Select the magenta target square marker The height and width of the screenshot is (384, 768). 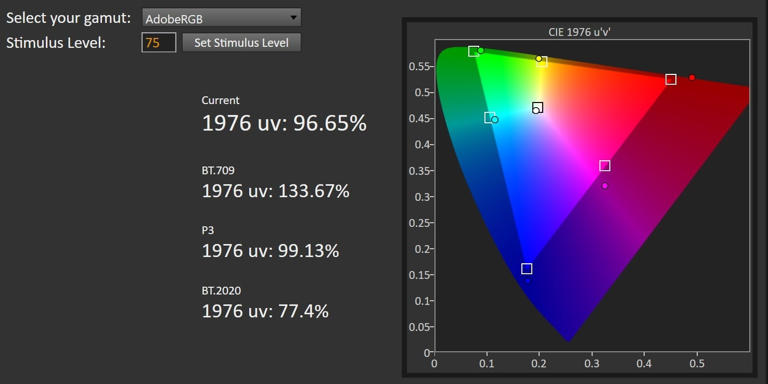coord(605,166)
